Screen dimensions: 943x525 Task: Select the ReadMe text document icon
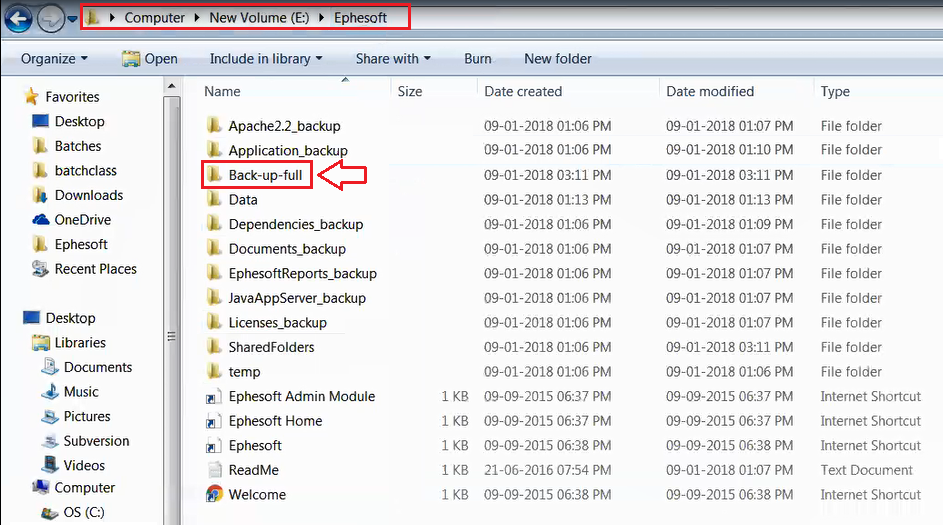coord(214,470)
